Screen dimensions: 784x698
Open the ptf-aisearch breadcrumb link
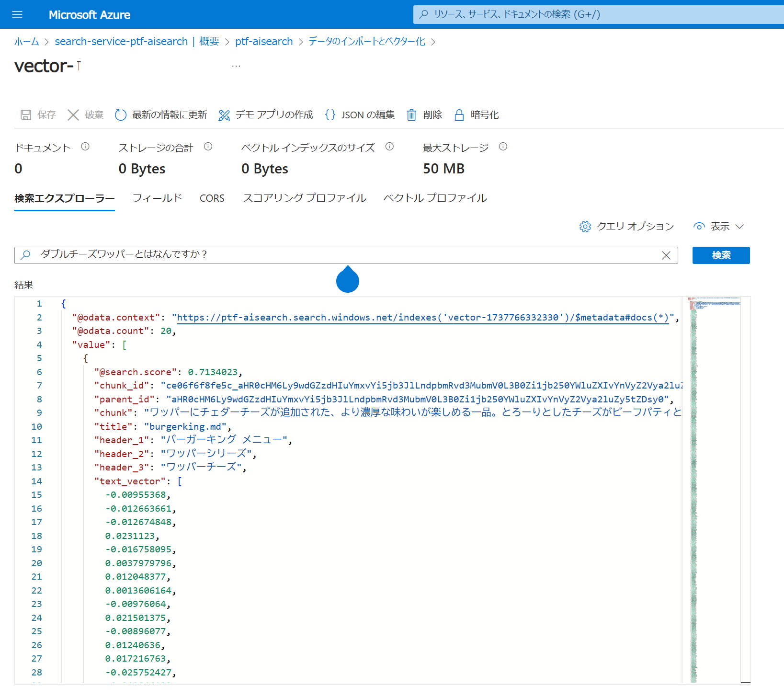click(x=264, y=42)
